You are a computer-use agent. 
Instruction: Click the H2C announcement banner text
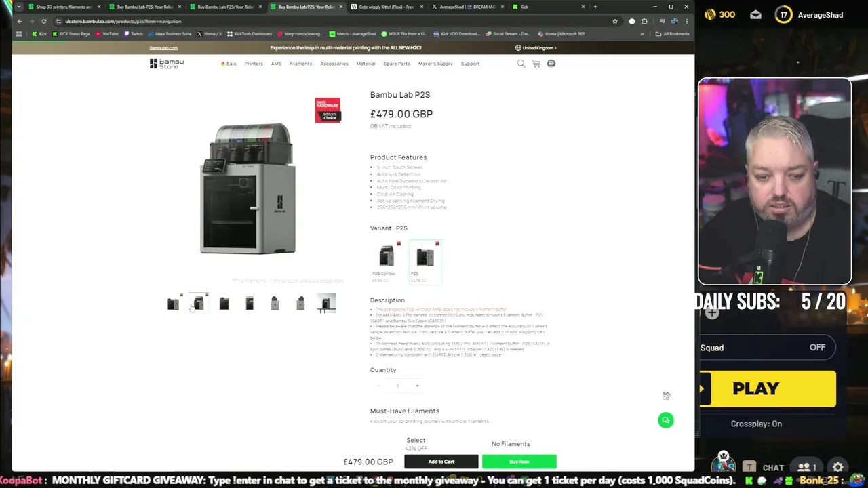(346, 48)
